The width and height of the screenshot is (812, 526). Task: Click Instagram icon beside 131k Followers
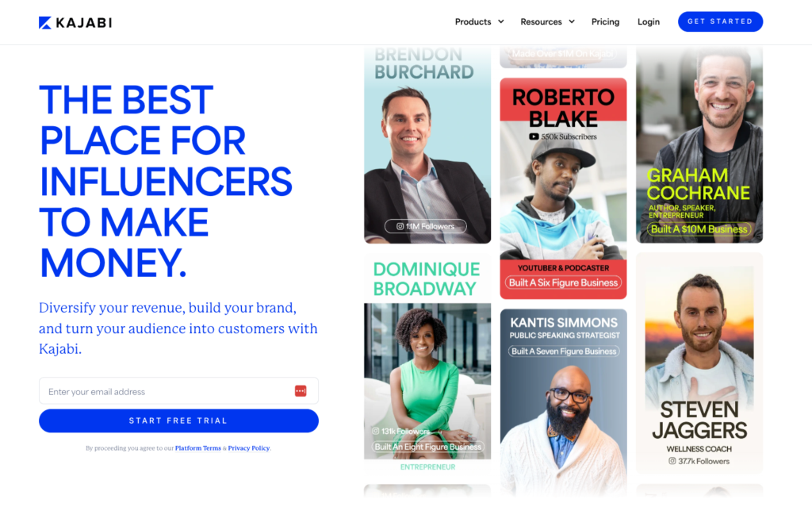(375, 431)
